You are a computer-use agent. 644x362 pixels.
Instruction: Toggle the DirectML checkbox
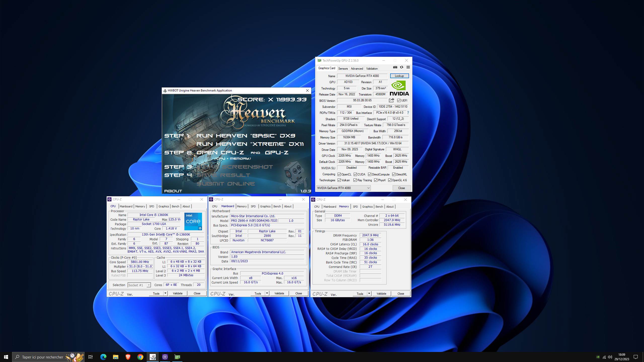(x=394, y=174)
